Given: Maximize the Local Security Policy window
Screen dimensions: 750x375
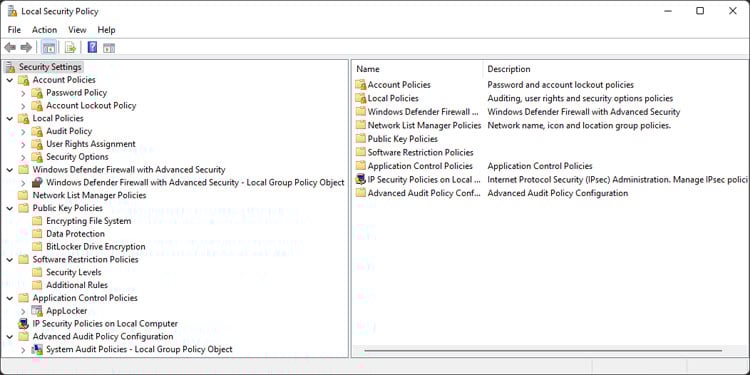Looking at the screenshot, I should (700, 11).
